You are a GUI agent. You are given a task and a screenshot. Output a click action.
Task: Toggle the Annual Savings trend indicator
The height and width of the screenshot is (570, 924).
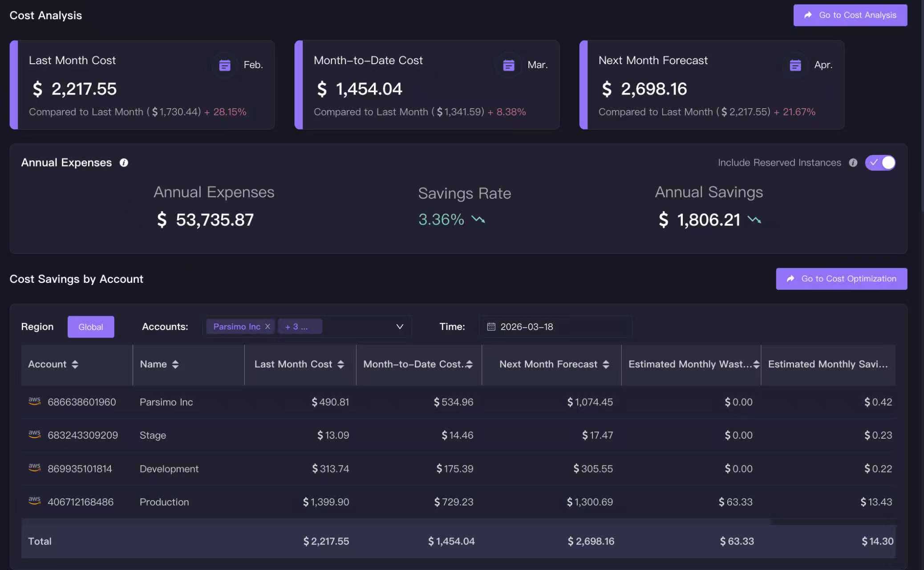(754, 219)
